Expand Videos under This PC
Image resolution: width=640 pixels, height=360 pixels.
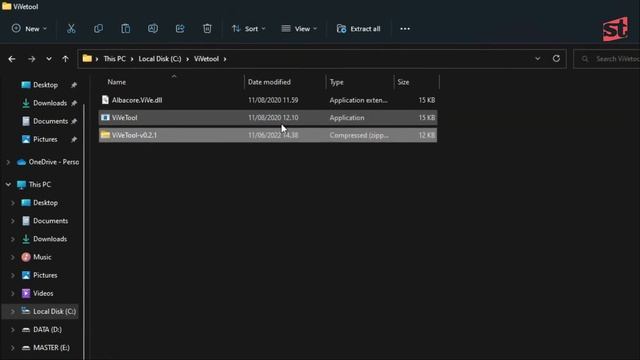pyautogui.click(x=13, y=293)
